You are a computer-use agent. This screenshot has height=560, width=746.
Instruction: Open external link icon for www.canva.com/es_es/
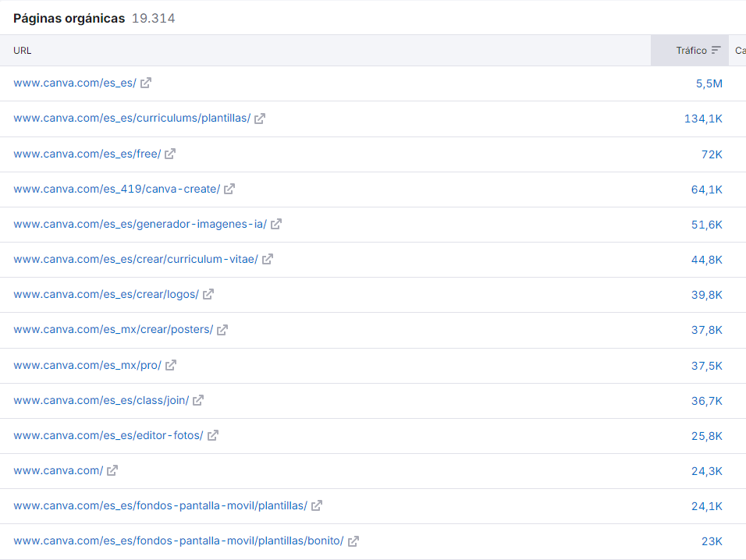point(146,83)
